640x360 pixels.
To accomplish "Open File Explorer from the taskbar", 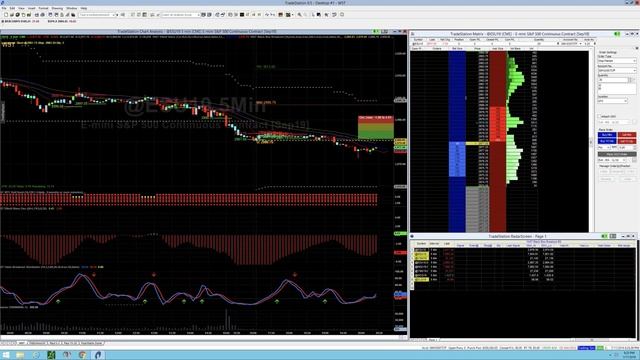I will (20, 355).
